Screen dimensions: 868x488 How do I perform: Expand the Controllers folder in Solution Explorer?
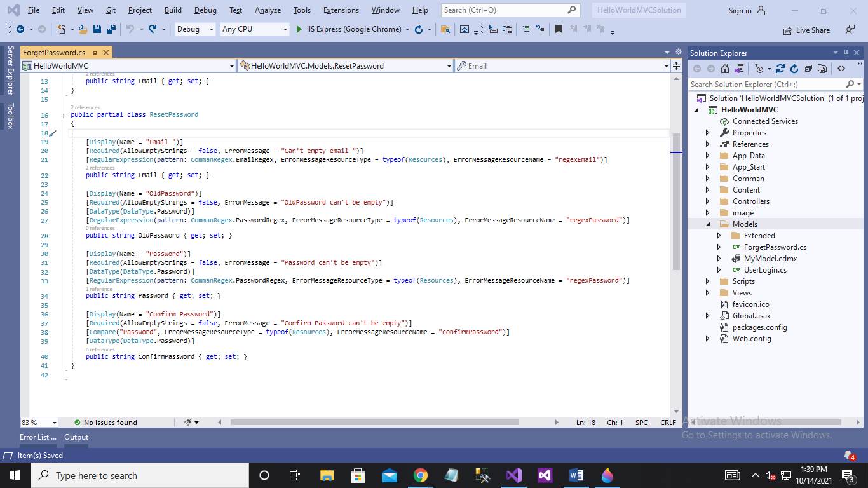tap(708, 201)
